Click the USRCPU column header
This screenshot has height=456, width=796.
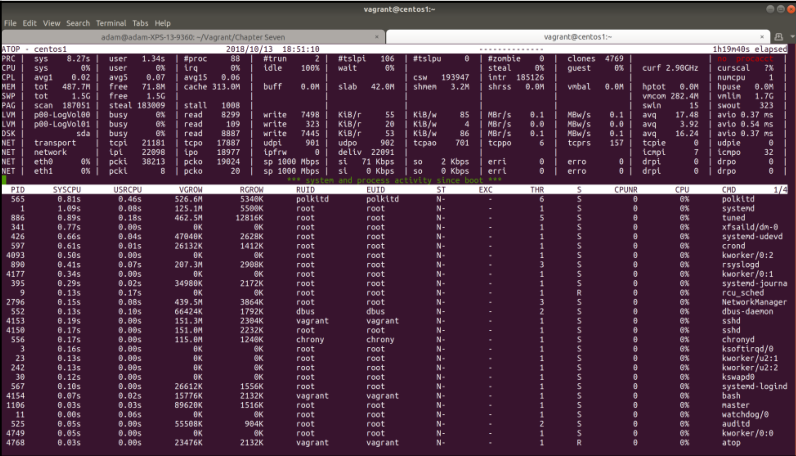[x=127, y=190]
